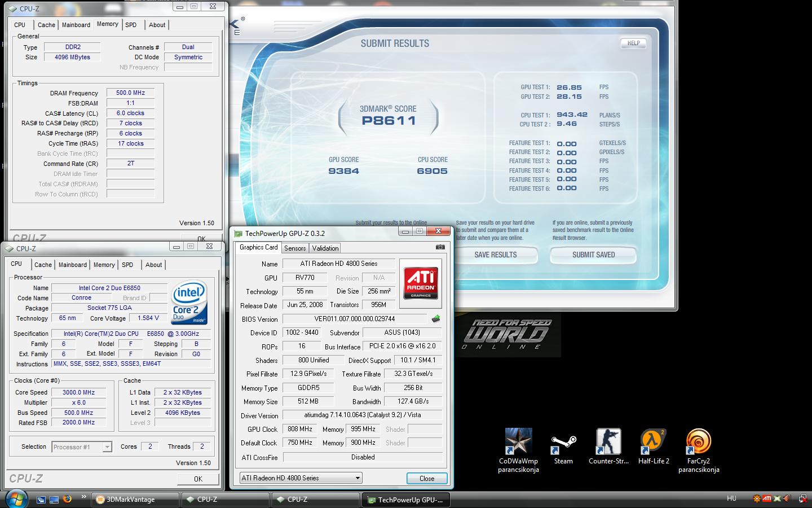Click the HU language indicator
The image size is (812, 508).
pyautogui.click(x=731, y=498)
